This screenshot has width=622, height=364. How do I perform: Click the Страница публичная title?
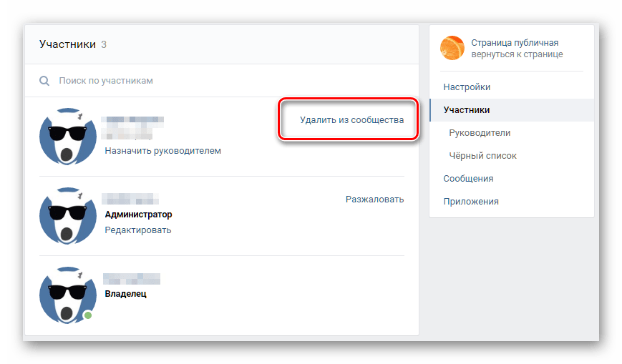(x=515, y=43)
